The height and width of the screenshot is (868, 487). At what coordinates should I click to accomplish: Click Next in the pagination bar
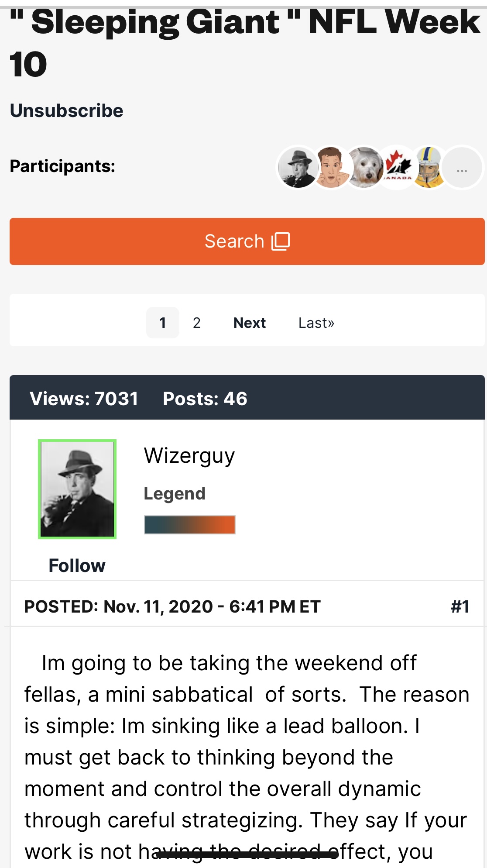(250, 323)
